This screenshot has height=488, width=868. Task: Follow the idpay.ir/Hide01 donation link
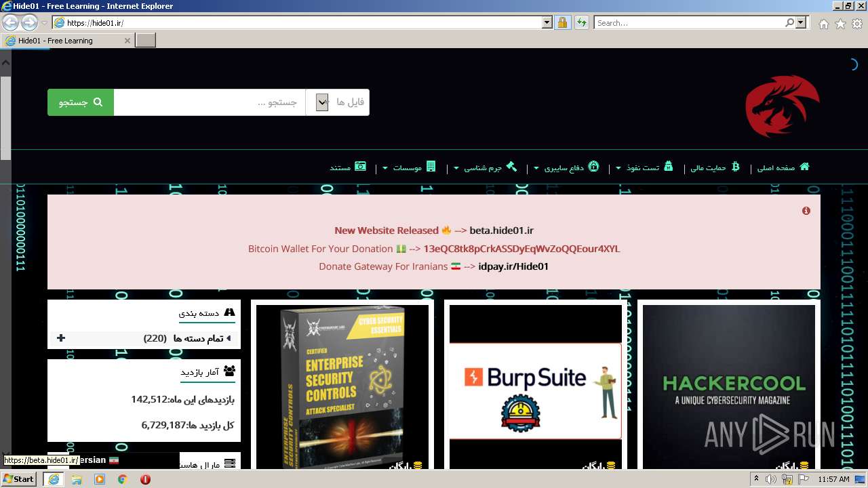point(513,266)
